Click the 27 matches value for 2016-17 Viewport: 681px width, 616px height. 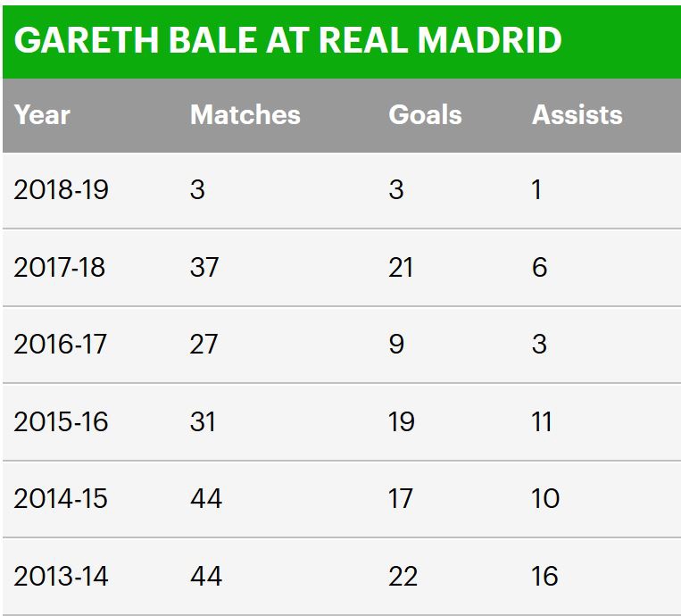(x=204, y=344)
